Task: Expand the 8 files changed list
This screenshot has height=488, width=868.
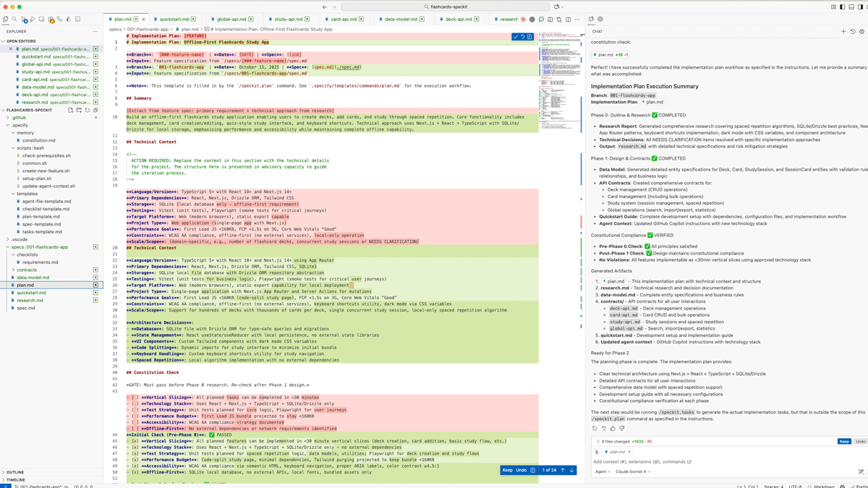Action: 597,441
